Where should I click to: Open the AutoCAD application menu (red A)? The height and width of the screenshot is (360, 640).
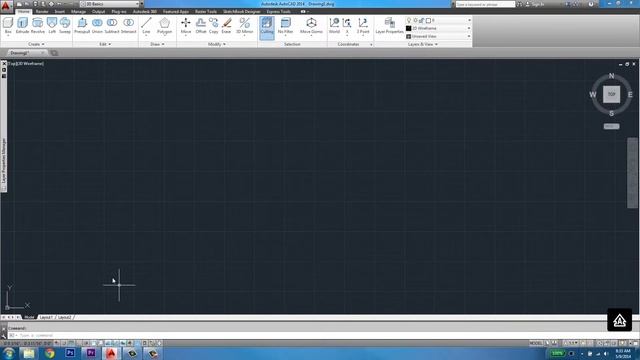click(x=6, y=6)
